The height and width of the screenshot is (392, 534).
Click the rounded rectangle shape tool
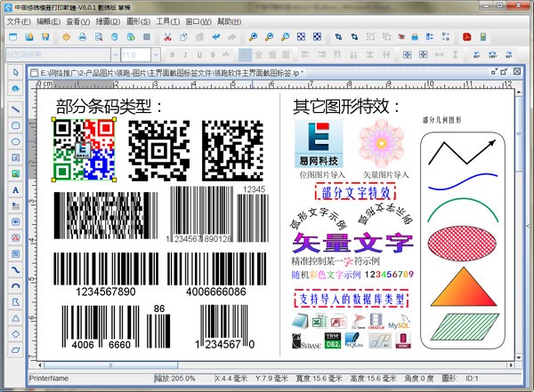pyautogui.click(x=16, y=124)
